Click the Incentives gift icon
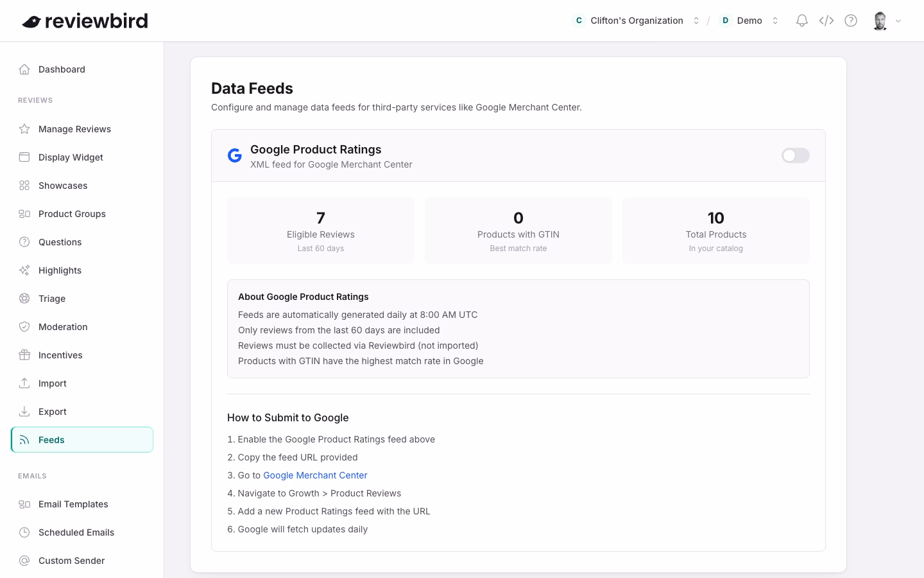Viewport: 924px width, 578px height. pos(24,355)
